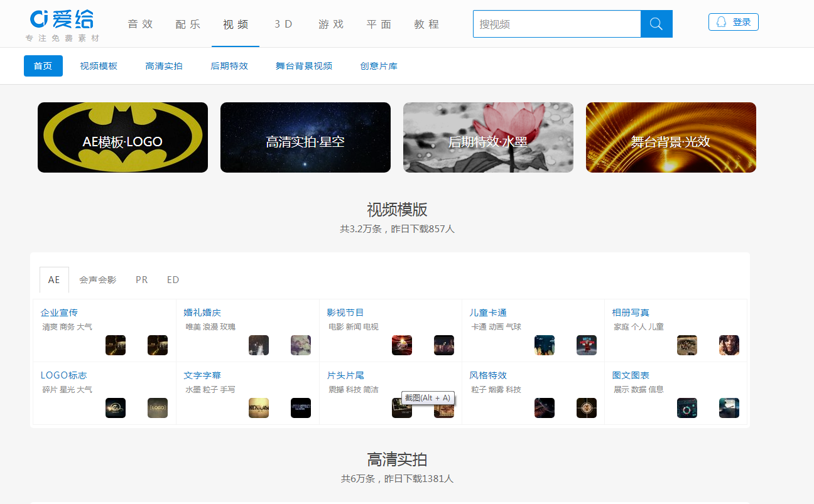Open second thumbnail under 儿童卡通
The image size is (814, 504).
[x=587, y=345]
